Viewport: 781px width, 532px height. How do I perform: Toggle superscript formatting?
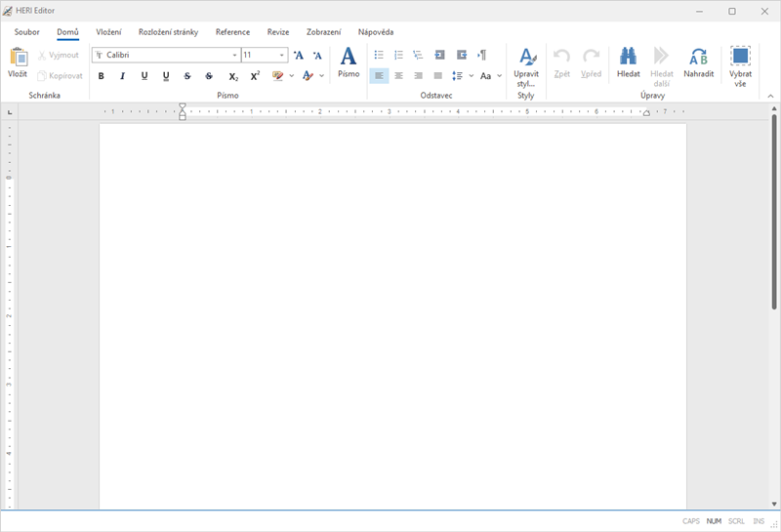tap(255, 76)
